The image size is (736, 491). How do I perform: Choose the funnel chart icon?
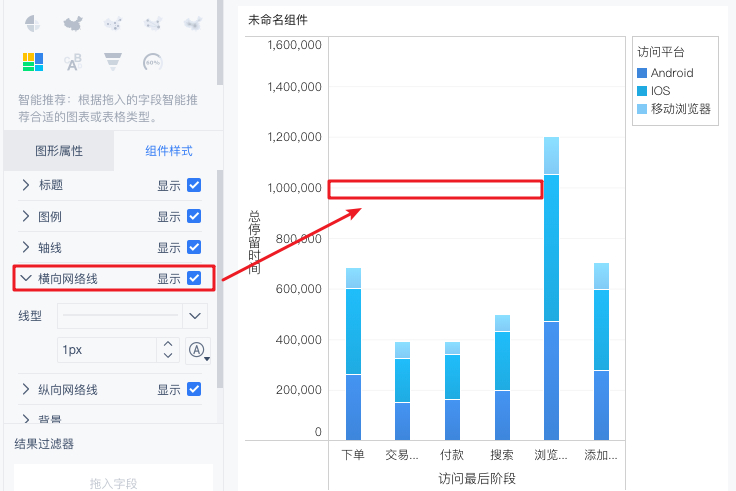tap(113, 62)
